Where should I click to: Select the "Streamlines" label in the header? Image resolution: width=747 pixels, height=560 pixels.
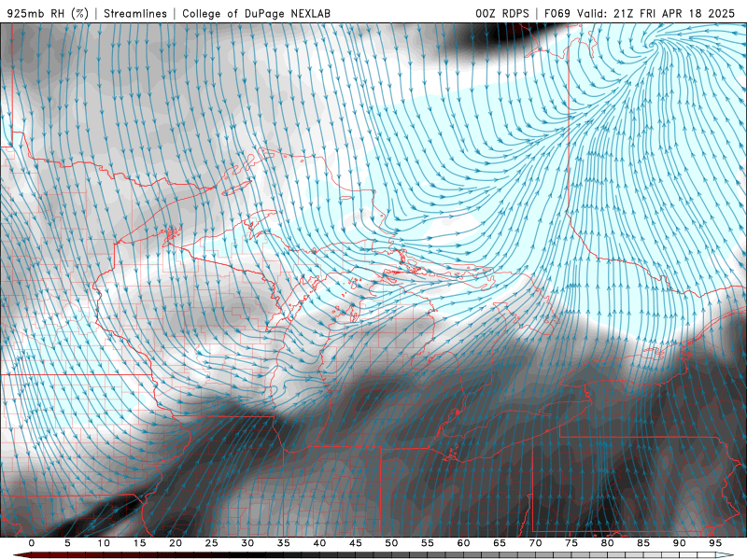point(135,13)
